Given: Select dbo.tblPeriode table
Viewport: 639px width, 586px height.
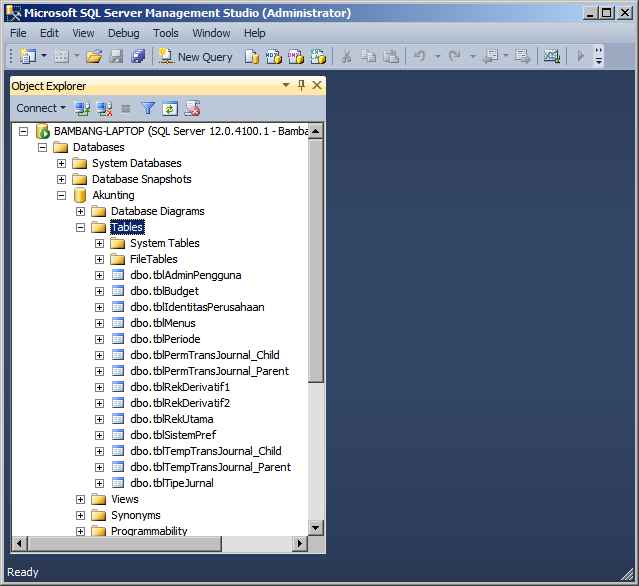Looking at the screenshot, I should (x=165, y=339).
